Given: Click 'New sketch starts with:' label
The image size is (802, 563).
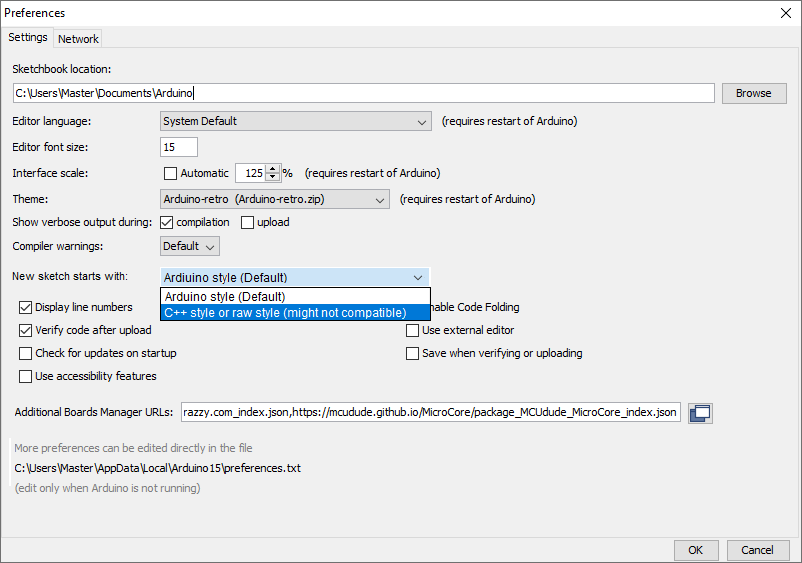Looking at the screenshot, I should (x=70, y=276).
